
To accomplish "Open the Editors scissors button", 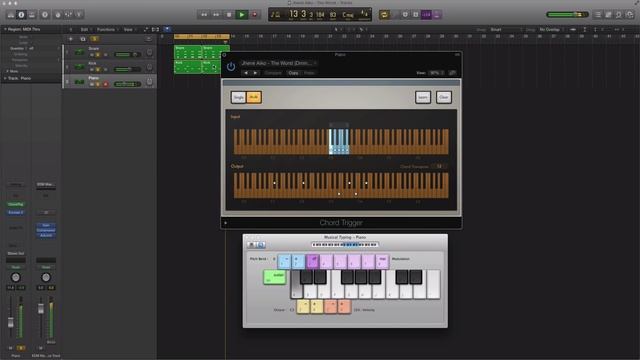I will coord(79,15).
